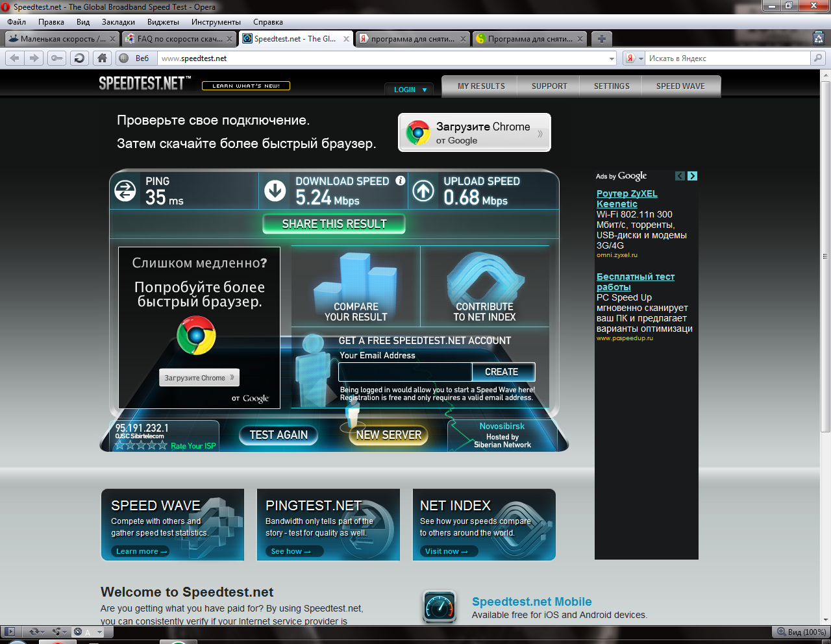Click the Opera Turbo icon in status bar
Viewport: 831px width, 644px height.
78,632
